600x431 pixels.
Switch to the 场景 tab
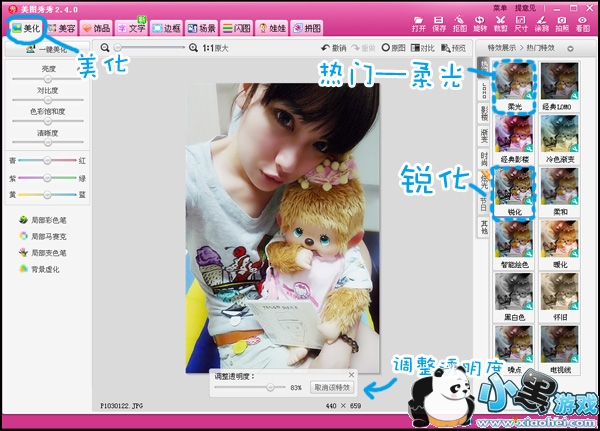202,28
